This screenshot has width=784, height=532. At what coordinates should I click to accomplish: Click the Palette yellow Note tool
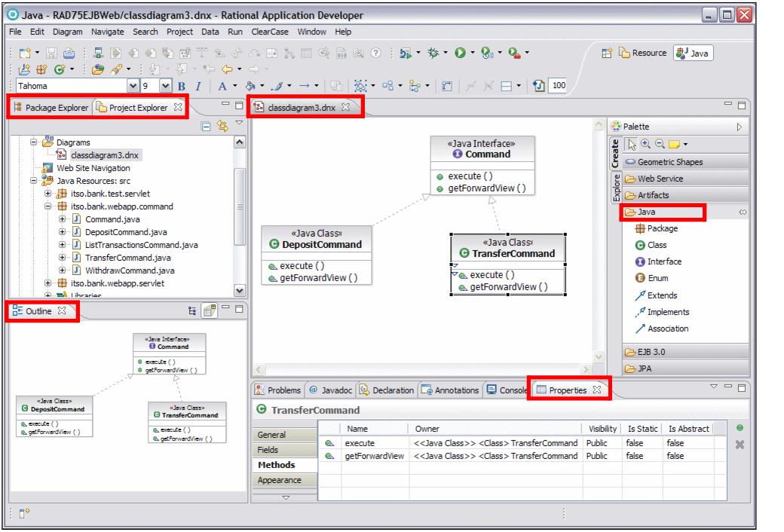(x=674, y=145)
